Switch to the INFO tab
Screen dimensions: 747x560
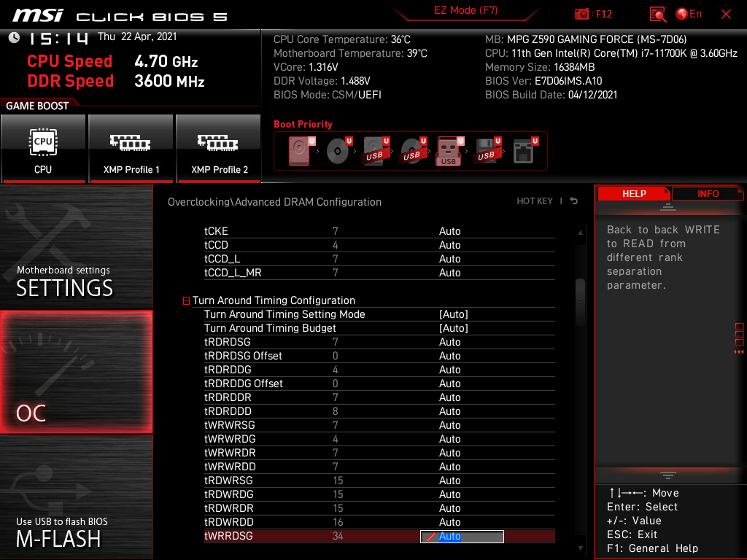[708, 194]
